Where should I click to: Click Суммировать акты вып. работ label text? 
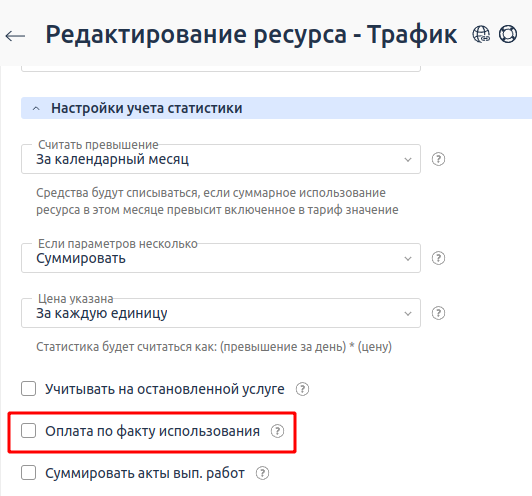pyautogui.click(x=145, y=473)
